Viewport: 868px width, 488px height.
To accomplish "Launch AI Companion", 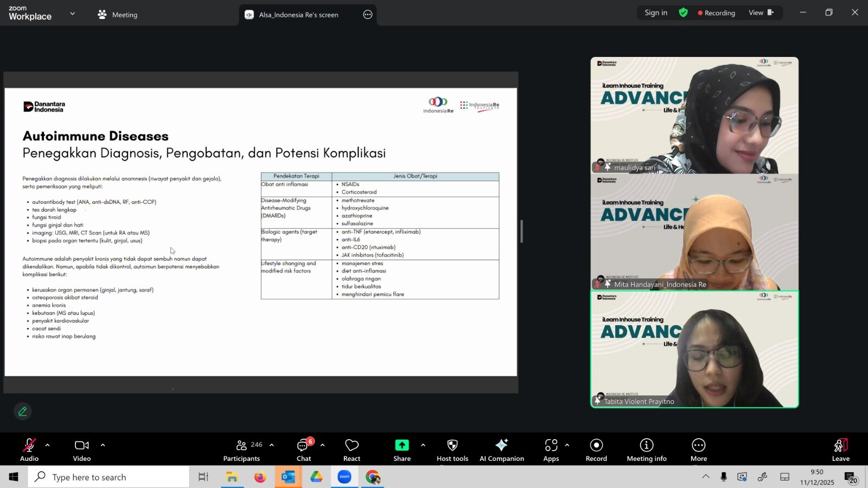I will tap(501, 450).
